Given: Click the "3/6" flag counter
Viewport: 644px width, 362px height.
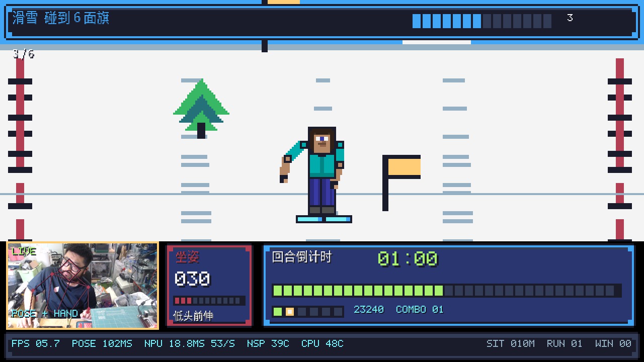Looking at the screenshot, I should tap(24, 54).
